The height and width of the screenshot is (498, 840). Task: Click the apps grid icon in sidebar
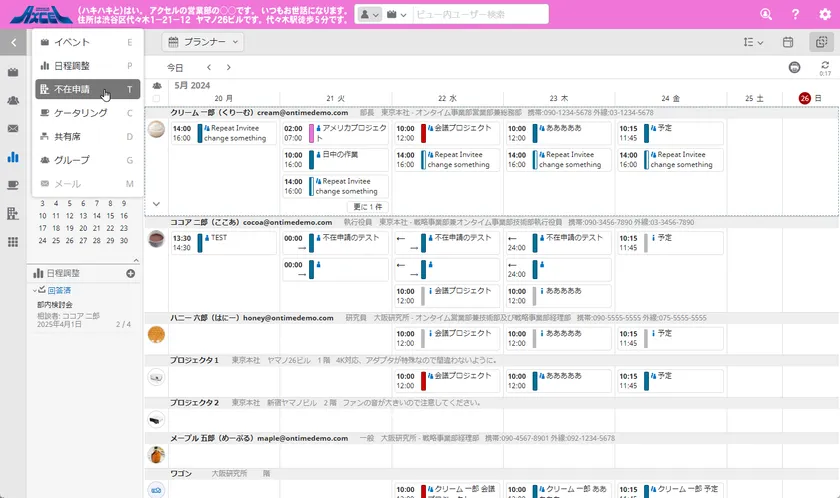tap(13, 242)
